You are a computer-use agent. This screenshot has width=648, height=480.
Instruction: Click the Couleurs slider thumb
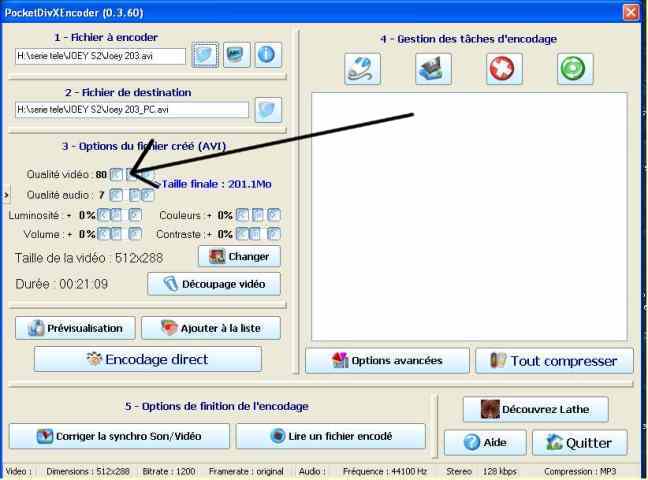point(257,215)
